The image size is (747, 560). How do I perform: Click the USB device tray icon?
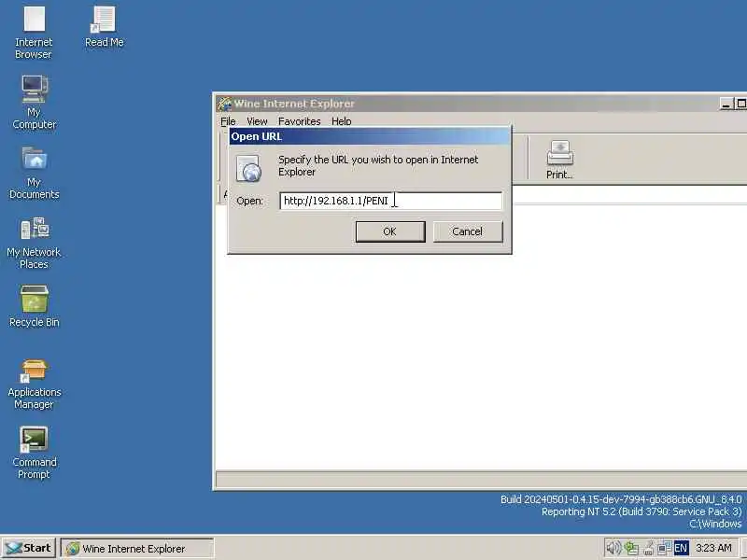pos(648,548)
